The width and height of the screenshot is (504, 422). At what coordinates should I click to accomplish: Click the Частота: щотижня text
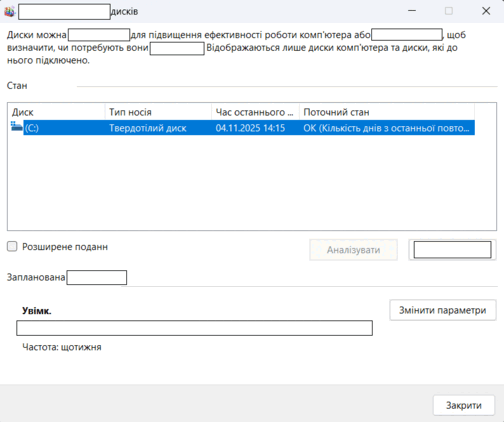[62, 347]
